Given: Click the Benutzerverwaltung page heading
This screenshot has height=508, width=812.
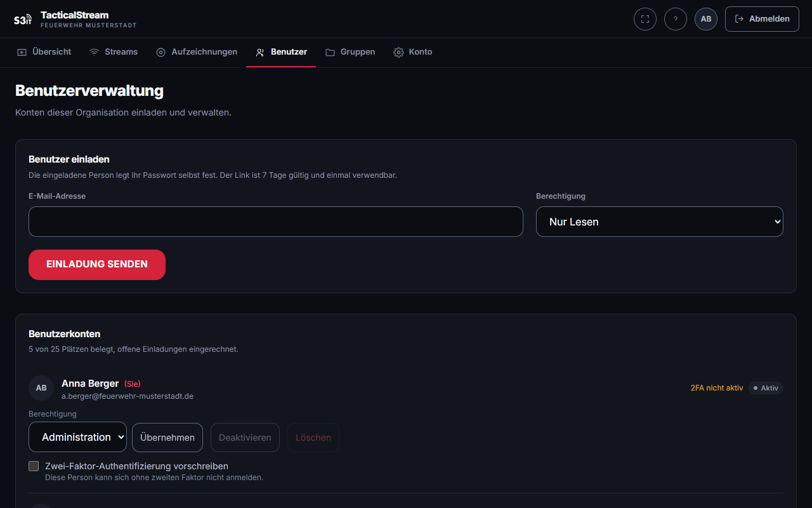Looking at the screenshot, I should click(x=89, y=91).
